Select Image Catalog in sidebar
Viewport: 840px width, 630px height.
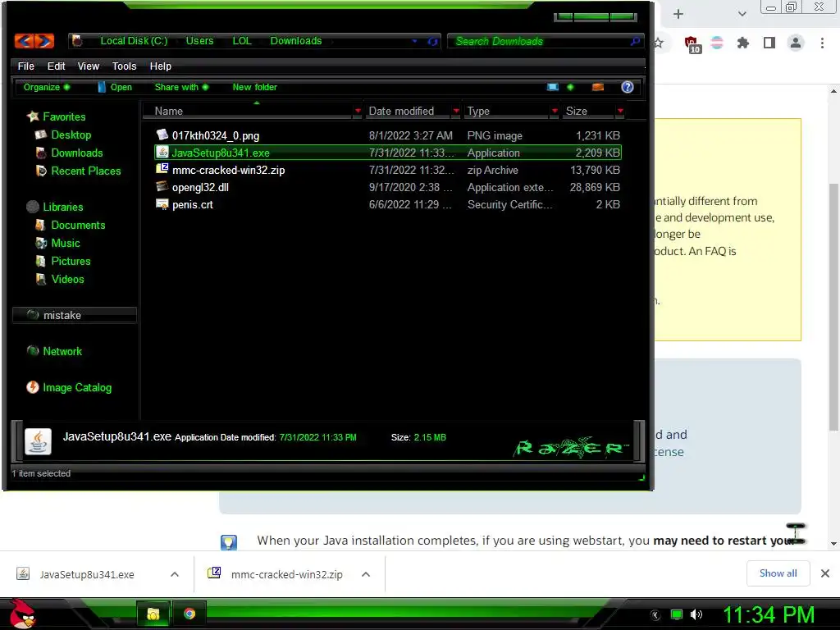point(76,387)
